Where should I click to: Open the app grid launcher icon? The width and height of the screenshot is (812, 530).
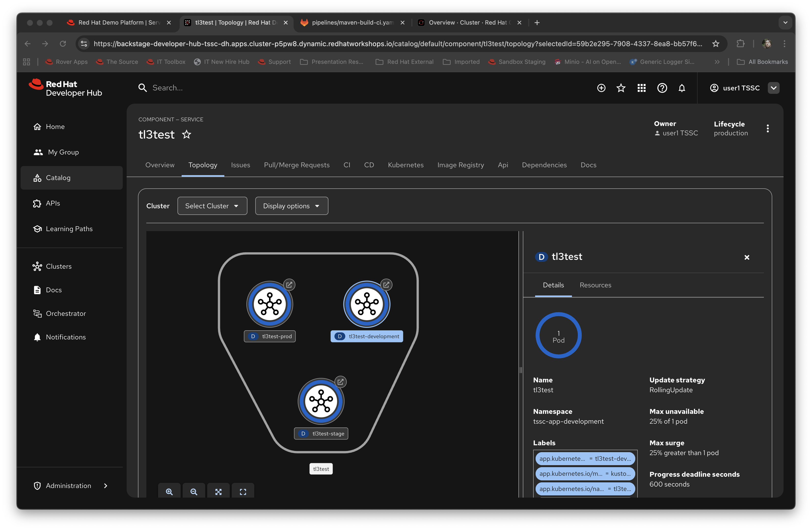[641, 88]
